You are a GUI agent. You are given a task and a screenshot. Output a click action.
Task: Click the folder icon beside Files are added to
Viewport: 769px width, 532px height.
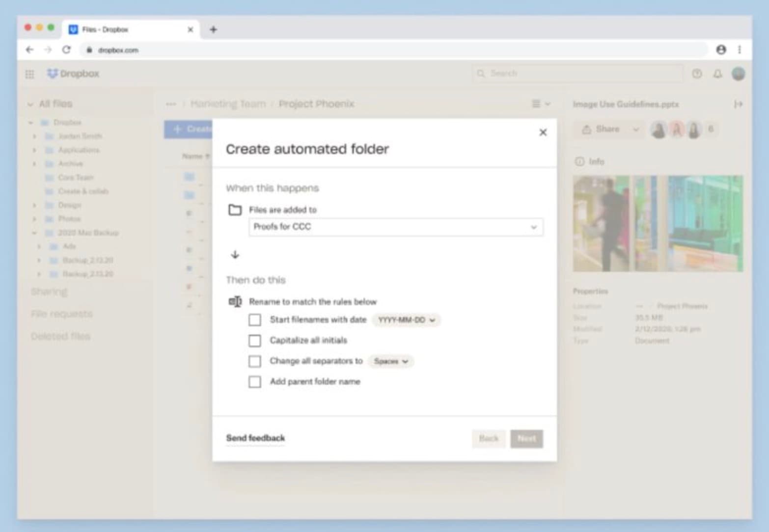pos(235,210)
